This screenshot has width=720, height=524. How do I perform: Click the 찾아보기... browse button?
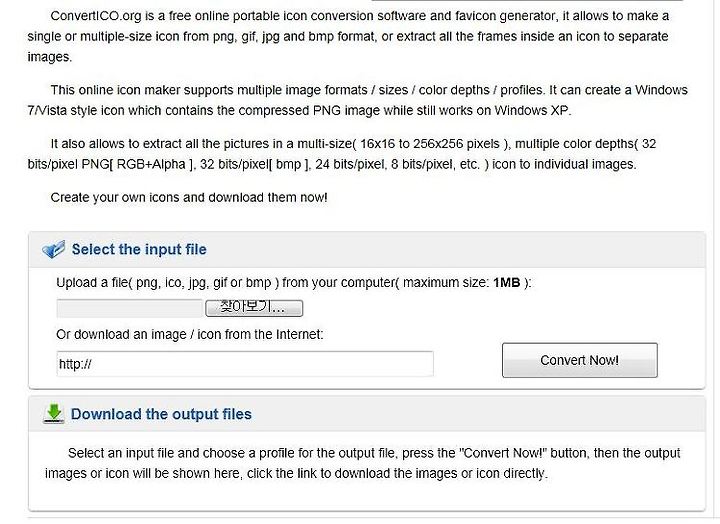254,308
